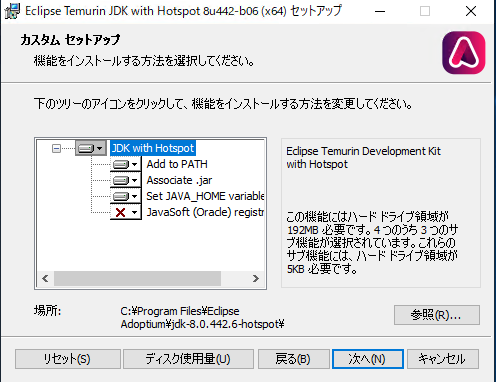
Task: Select Associate .jar tree item
Action: (179, 180)
